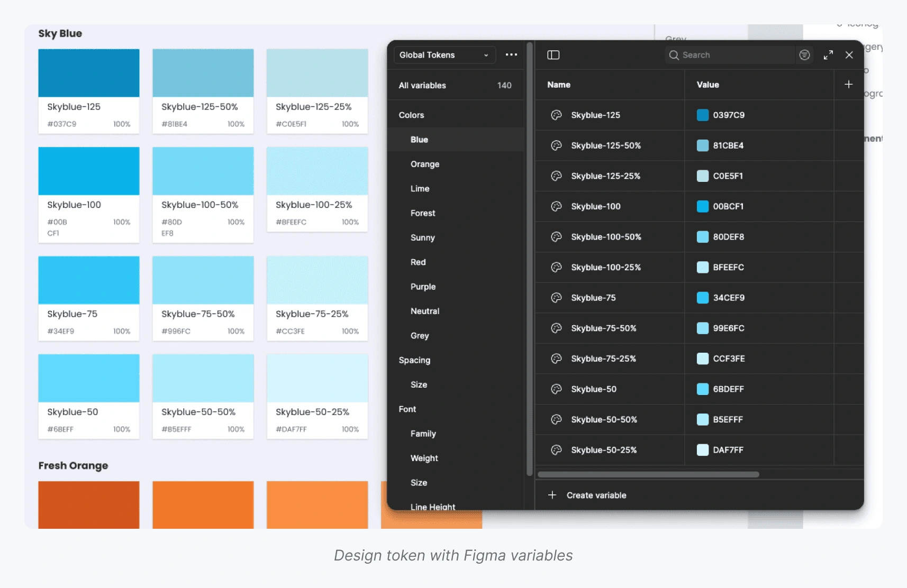Click the color type icon for Skyblue-50-50%
This screenshot has width=907, height=588.
tap(556, 420)
